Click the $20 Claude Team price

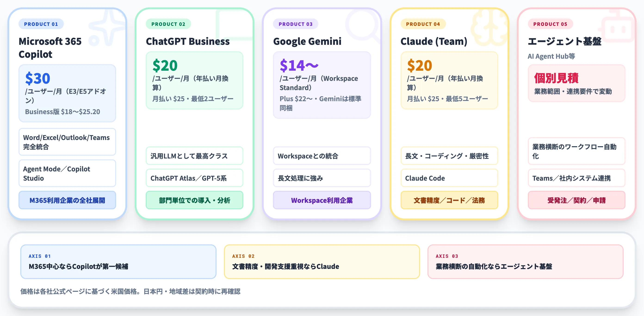click(419, 65)
